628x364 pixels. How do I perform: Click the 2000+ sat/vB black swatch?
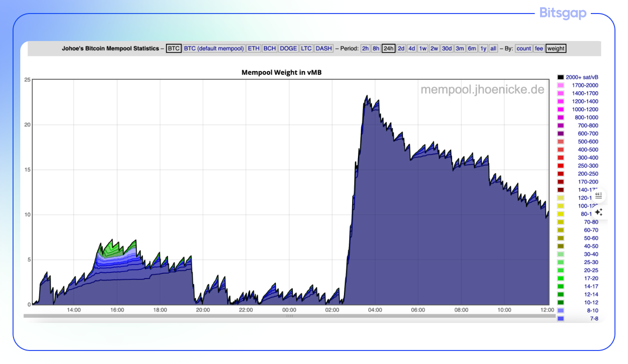click(561, 77)
